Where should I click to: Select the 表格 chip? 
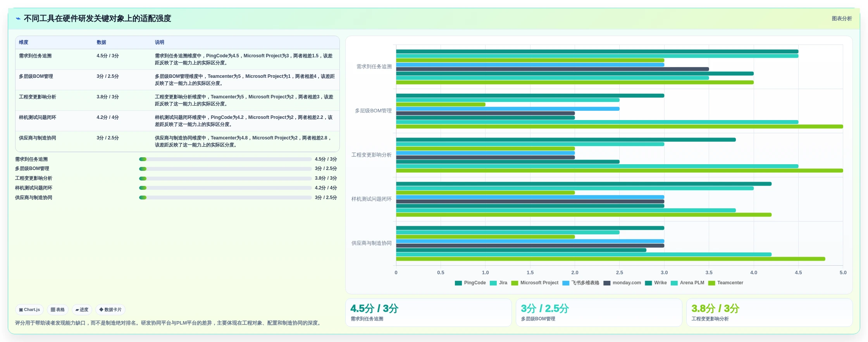58,310
